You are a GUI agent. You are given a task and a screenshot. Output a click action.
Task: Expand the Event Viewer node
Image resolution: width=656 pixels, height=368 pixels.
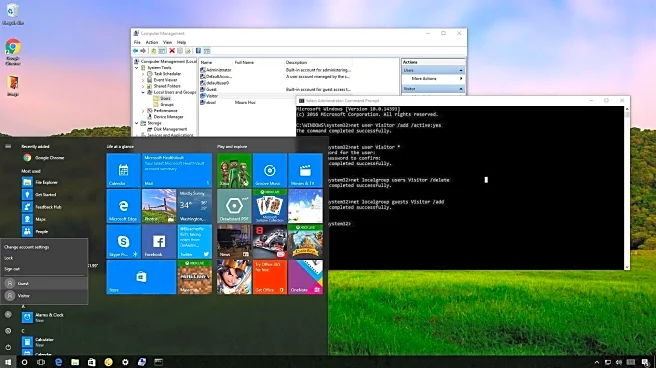(143, 80)
